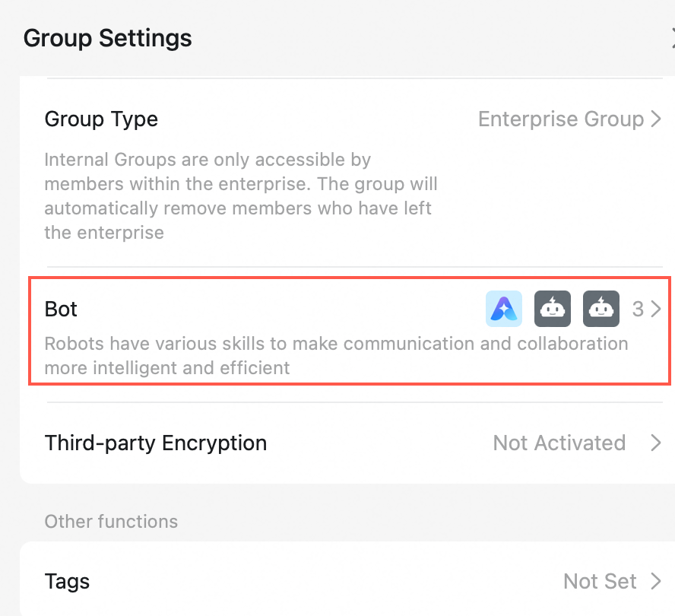Click the rightmost gray robot icon
Viewport: 675px width, 616px height.
[x=601, y=309]
